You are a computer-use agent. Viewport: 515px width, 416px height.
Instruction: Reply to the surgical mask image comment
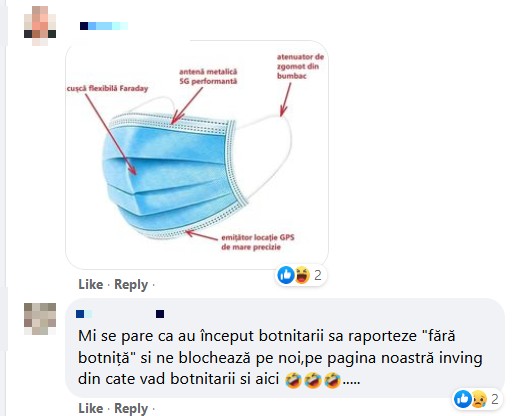click(x=131, y=285)
